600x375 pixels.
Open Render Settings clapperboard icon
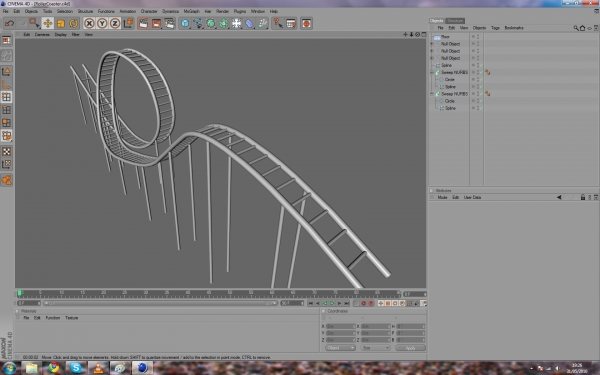(x=170, y=23)
